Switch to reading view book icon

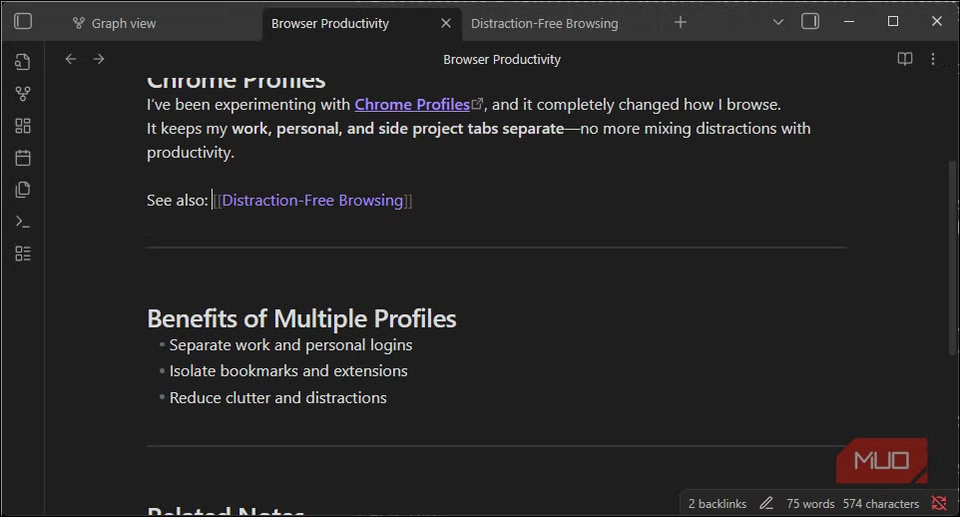tap(905, 59)
